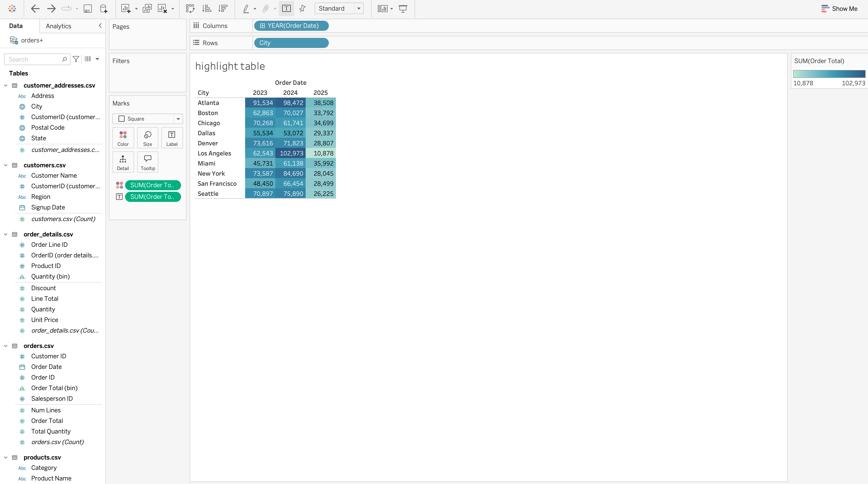Click the Search fields input box

[34, 59]
